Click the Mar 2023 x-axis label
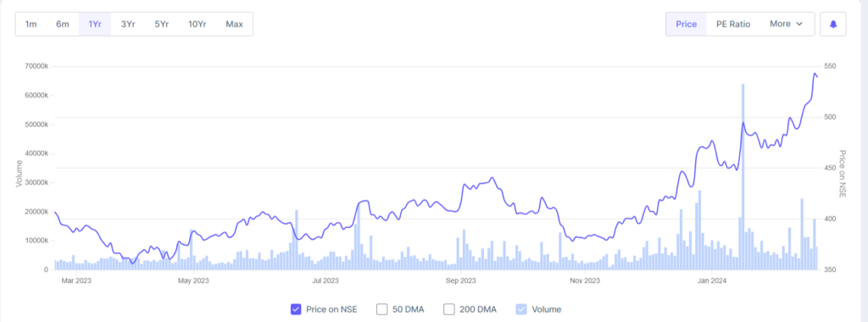 76,280
